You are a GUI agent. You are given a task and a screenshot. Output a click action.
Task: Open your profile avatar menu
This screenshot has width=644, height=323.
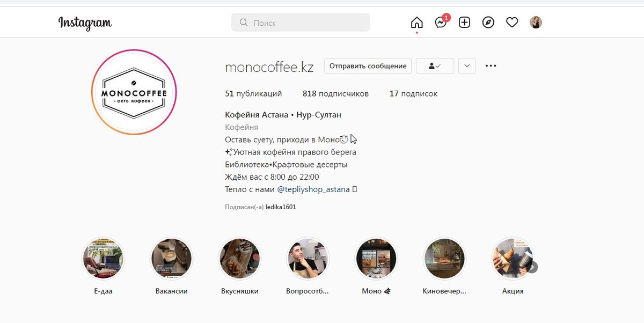[536, 23]
